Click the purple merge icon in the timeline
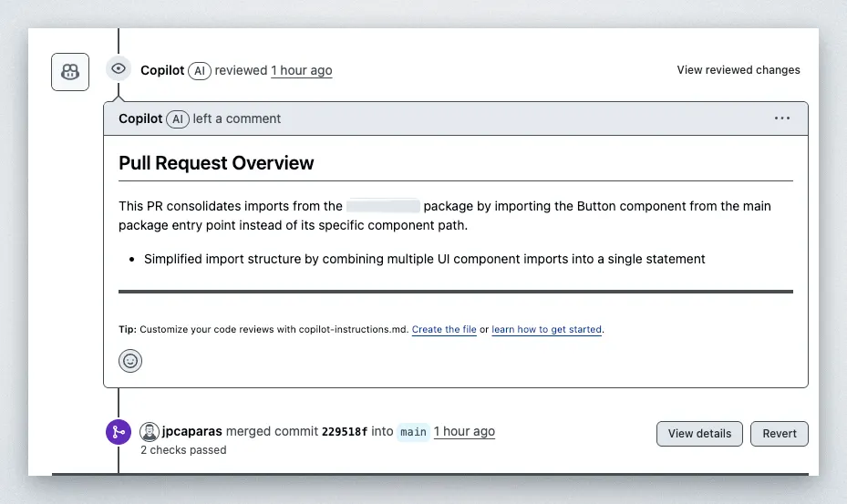 (119, 432)
